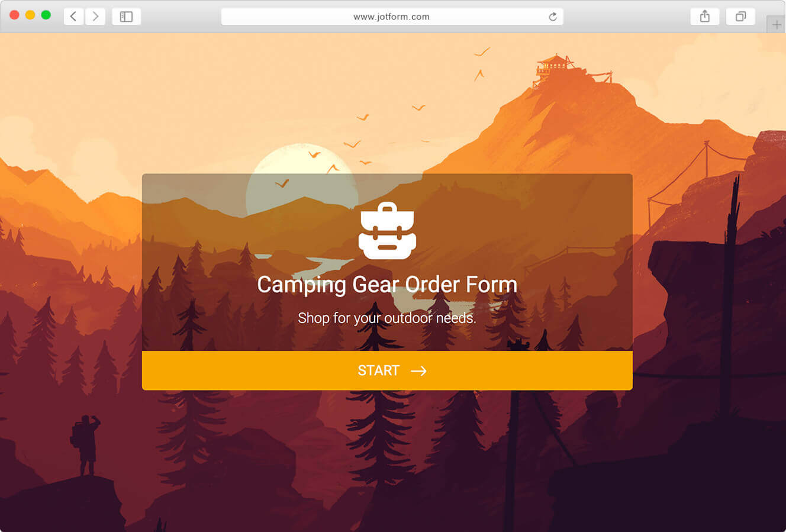The height and width of the screenshot is (532, 786).
Task: Toggle the browser sidebar panel
Action: point(126,17)
